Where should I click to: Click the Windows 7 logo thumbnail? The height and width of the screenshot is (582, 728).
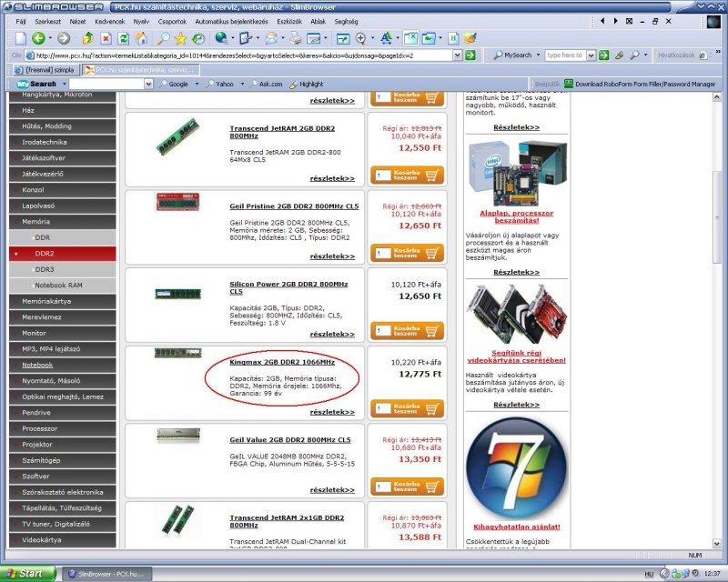click(516, 467)
